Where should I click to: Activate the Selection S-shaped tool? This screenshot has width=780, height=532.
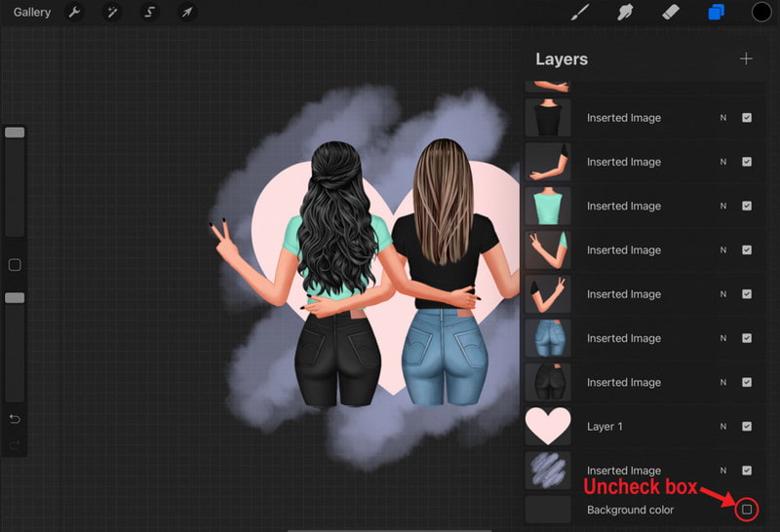(149, 12)
